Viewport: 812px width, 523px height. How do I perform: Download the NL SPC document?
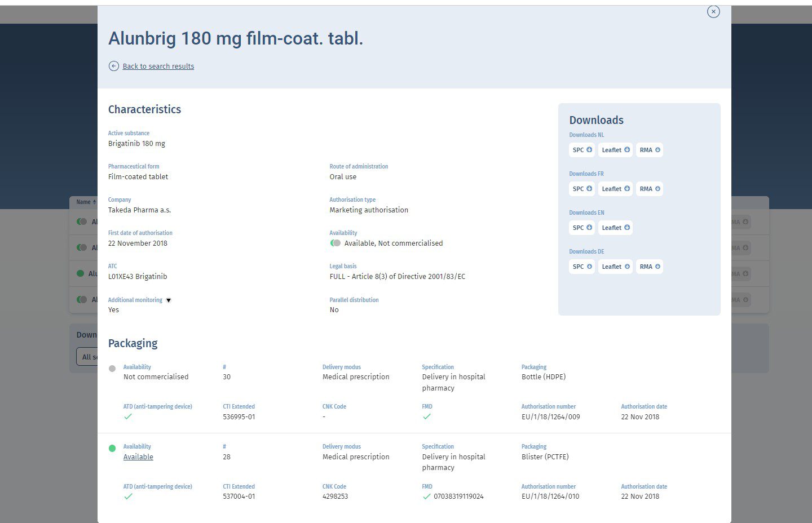582,150
